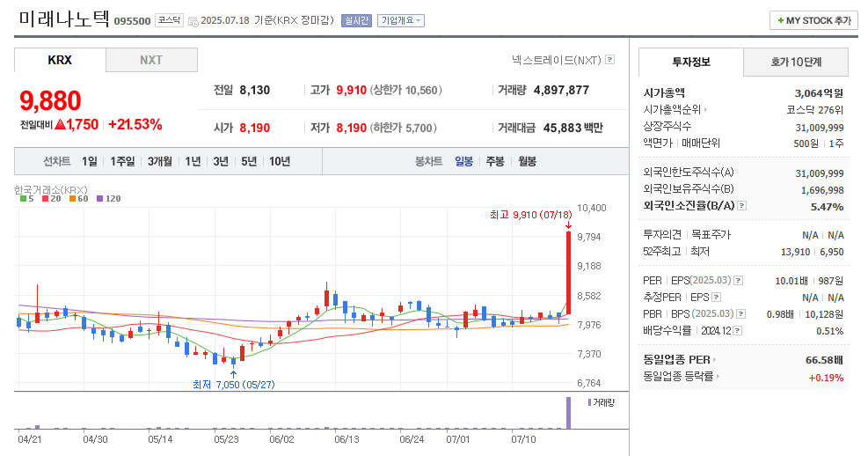Image resolution: width=868 pixels, height=456 pixels.
Task: Click the calendar icon beside date 2025.07.18
Action: [x=193, y=21]
